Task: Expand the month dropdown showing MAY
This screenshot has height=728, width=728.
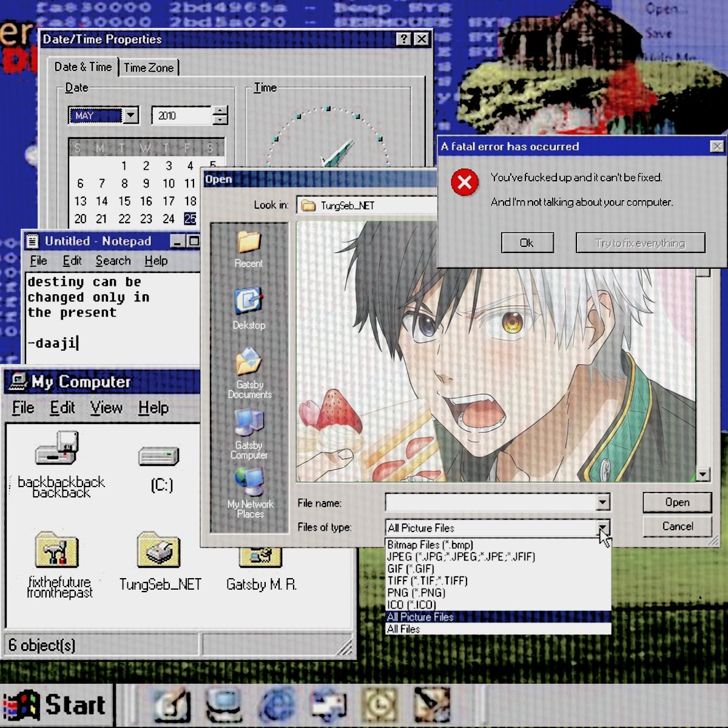Action: 131,115
